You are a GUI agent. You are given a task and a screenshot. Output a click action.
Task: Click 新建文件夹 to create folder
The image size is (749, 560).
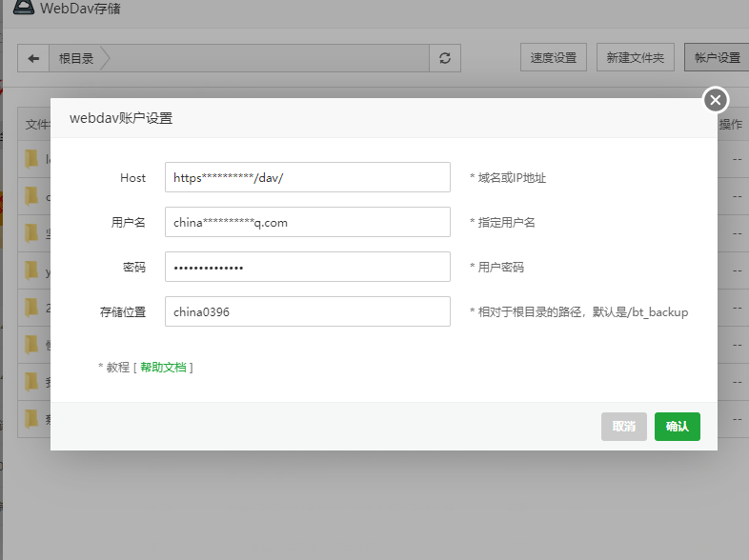point(637,58)
